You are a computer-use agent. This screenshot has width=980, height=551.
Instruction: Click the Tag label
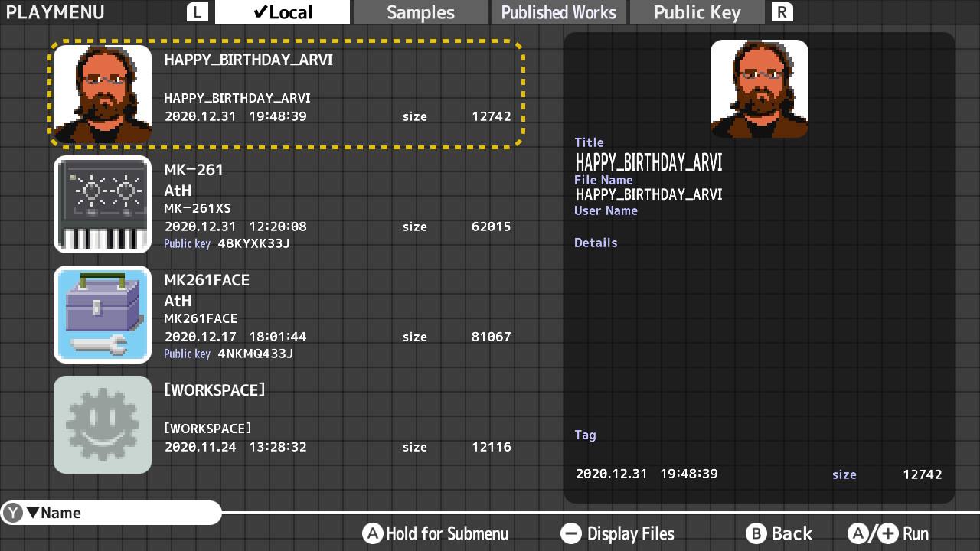(x=585, y=435)
